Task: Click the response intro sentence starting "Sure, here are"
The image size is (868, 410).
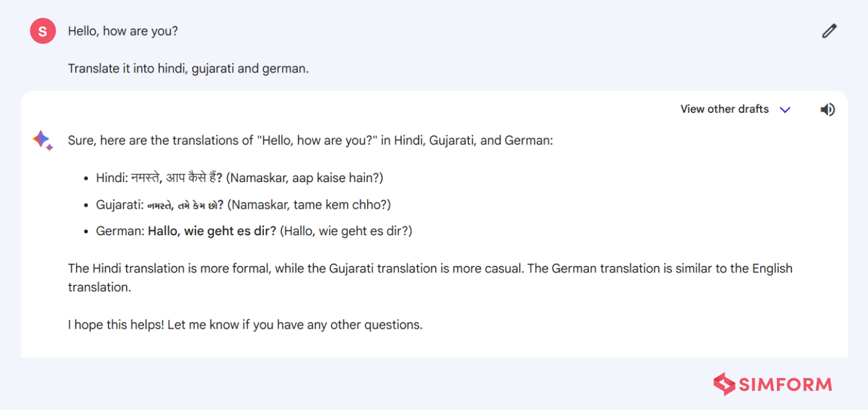Action: click(x=310, y=140)
